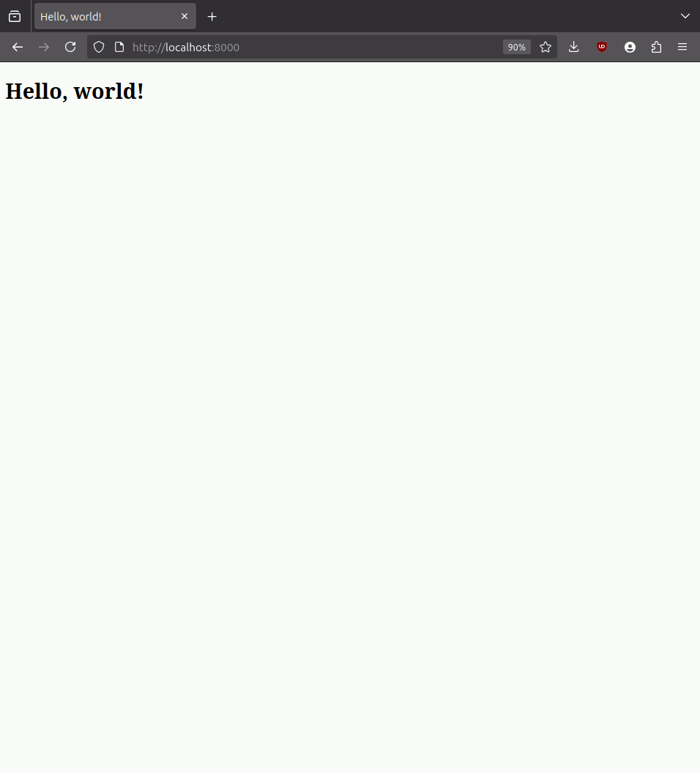Image resolution: width=700 pixels, height=773 pixels.
Task: Expand the list all tabs chevron
Action: [685, 16]
